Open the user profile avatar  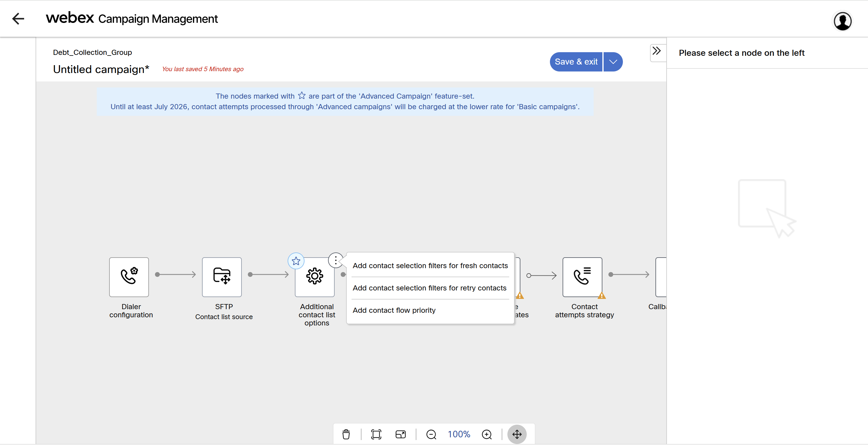[842, 21]
